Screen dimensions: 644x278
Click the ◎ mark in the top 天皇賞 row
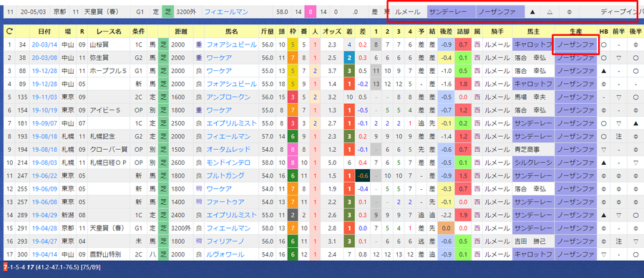tap(570, 12)
